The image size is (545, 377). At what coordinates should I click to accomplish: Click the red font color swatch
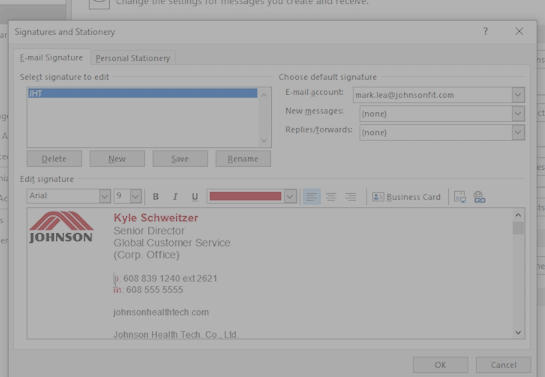click(245, 196)
